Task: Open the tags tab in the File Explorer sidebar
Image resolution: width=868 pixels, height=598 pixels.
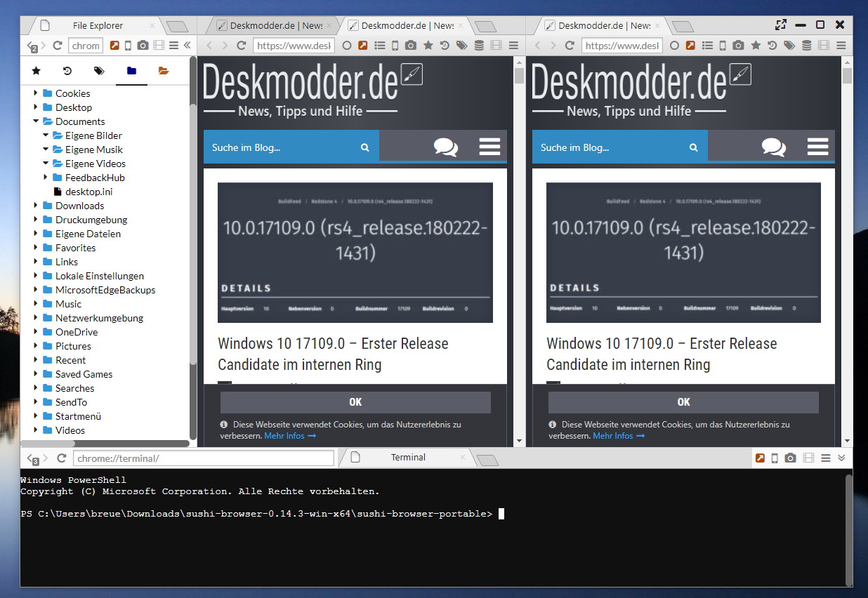Action: tap(99, 71)
